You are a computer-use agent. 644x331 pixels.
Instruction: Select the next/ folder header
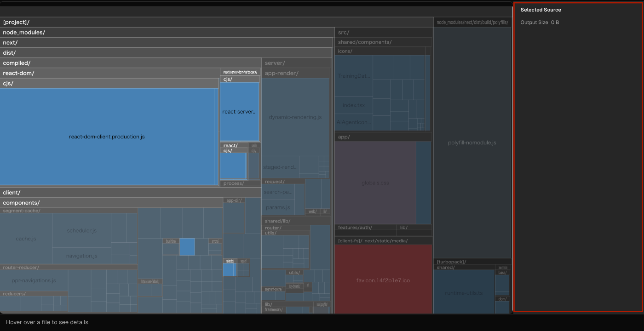[x=166, y=42]
